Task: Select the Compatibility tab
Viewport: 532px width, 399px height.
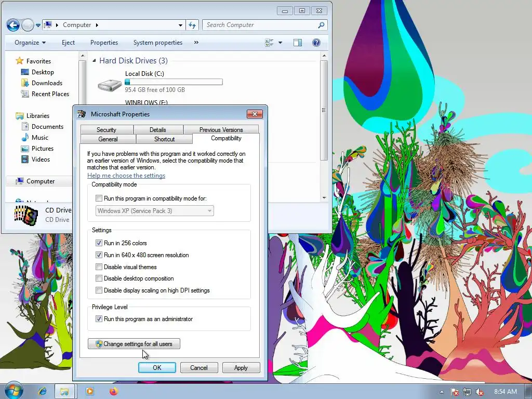Action: [x=226, y=138]
